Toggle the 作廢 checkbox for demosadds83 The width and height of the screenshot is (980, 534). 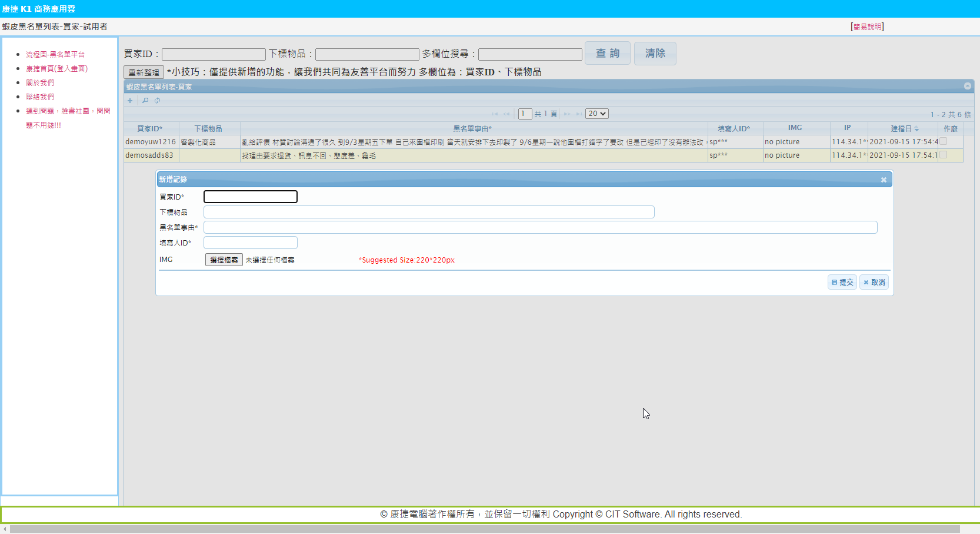pos(943,155)
